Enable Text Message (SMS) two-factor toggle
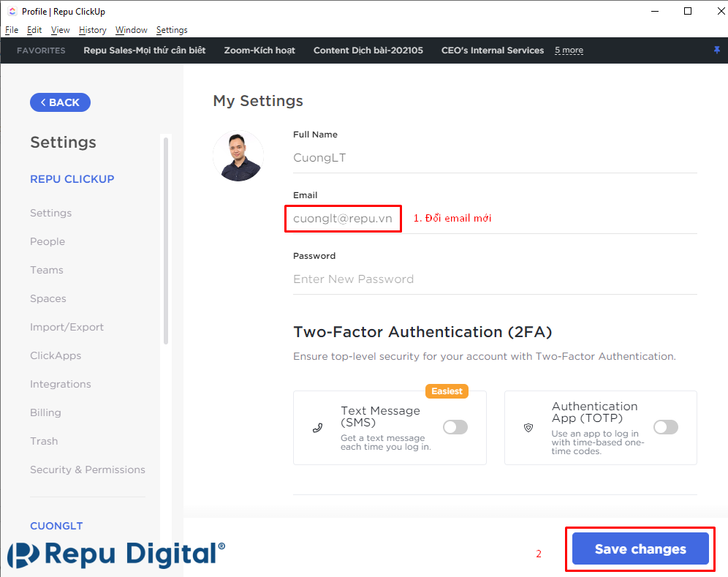Image resolution: width=728 pixels, height=577 pixels. [455, 427]
